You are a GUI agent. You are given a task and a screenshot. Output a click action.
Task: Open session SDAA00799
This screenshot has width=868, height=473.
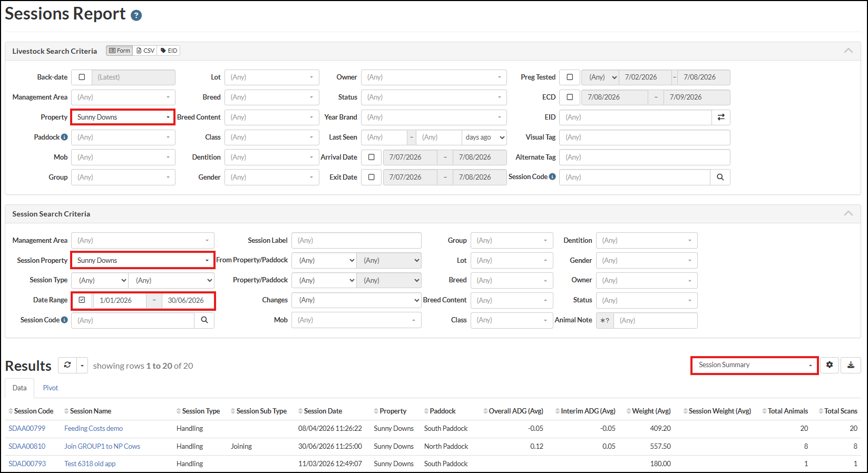(x=27, y=428)
